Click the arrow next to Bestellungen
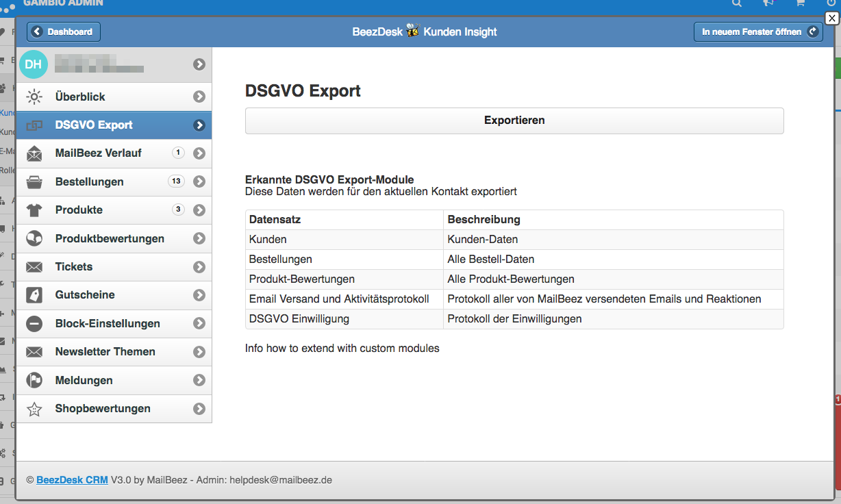This screenshot has height=504, width=841. 199,182
